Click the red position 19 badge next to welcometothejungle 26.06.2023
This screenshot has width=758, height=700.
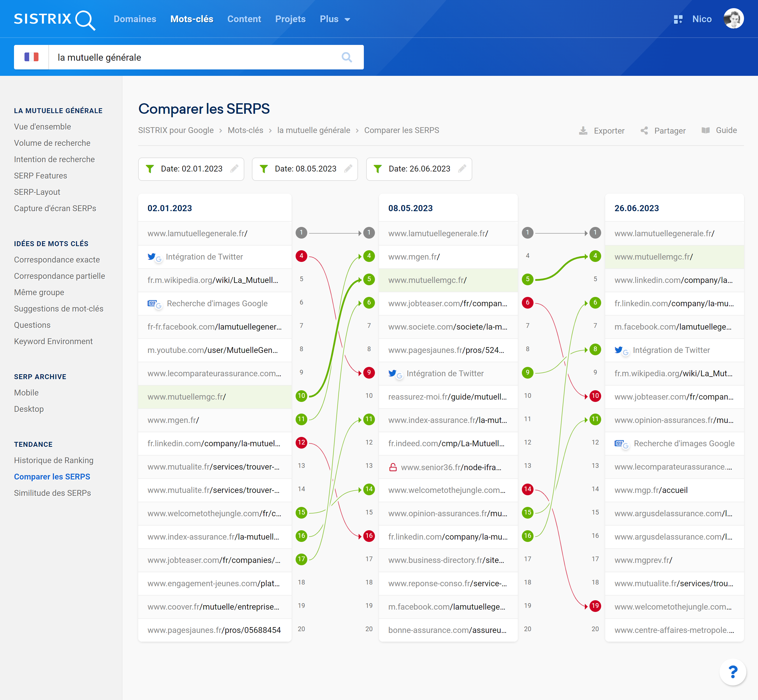595,606
